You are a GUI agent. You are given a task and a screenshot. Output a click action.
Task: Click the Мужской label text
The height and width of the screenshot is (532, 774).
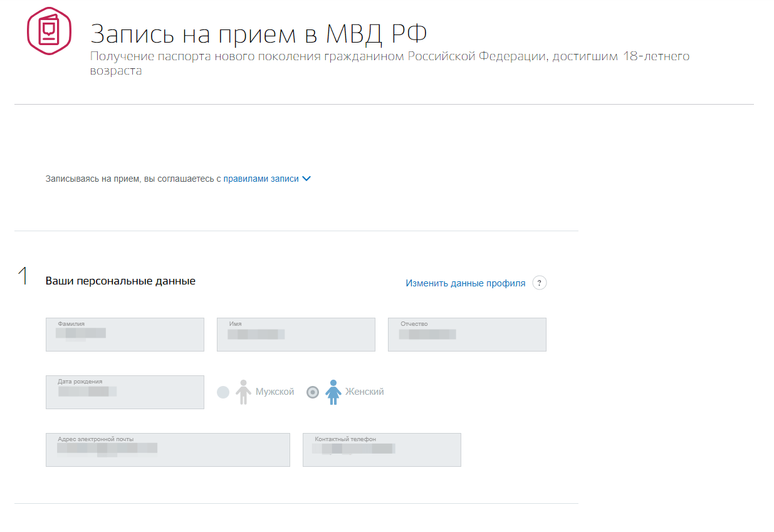pos(275,392)
